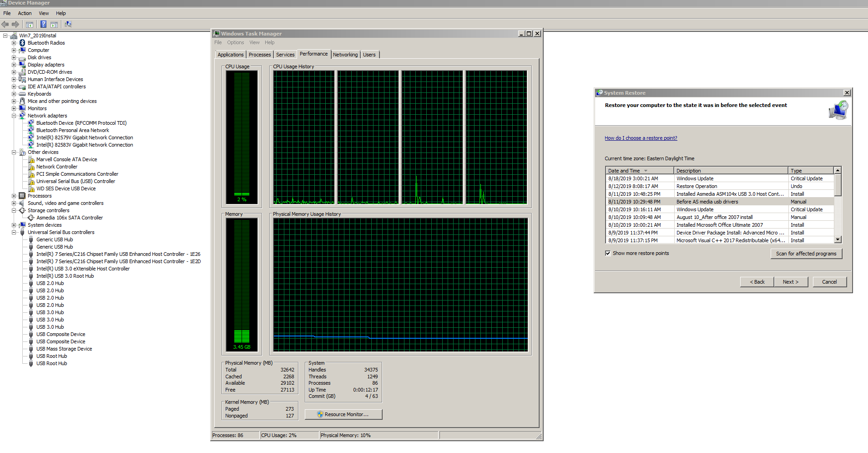This screenshot has height=453, width=868.
Task: Click the USB Mass Storage Device icon
Action: tap(31, 349)
